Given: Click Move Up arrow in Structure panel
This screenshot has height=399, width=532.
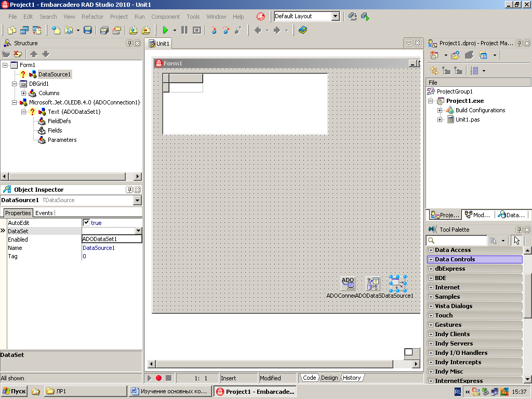Looking at the screenshot, I should [34, 54].
